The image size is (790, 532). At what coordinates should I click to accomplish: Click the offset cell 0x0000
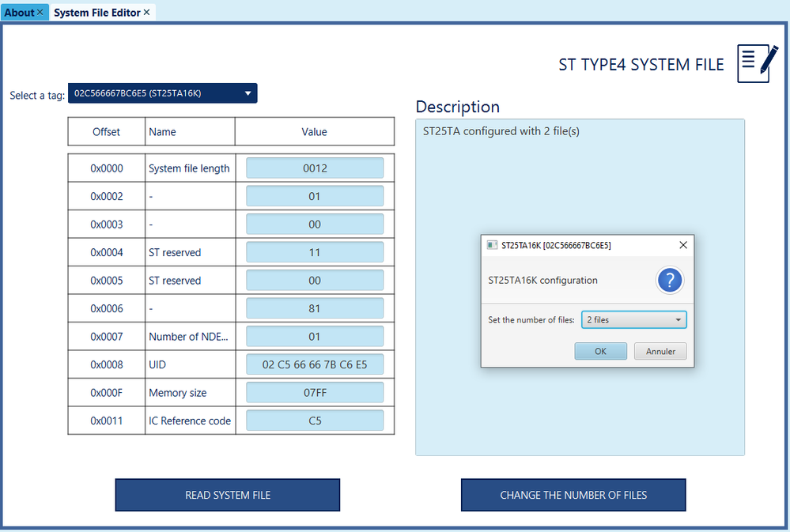(106, 168)
